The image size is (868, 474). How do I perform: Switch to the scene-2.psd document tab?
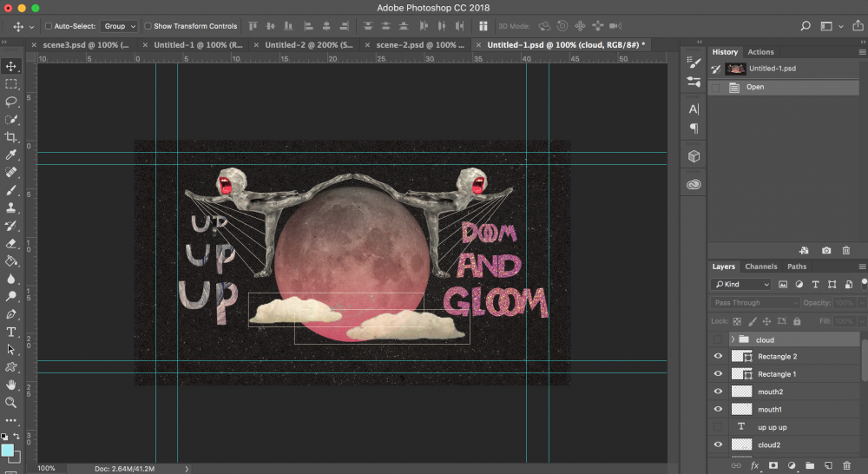pyautogui.click(x=419, y=45)
